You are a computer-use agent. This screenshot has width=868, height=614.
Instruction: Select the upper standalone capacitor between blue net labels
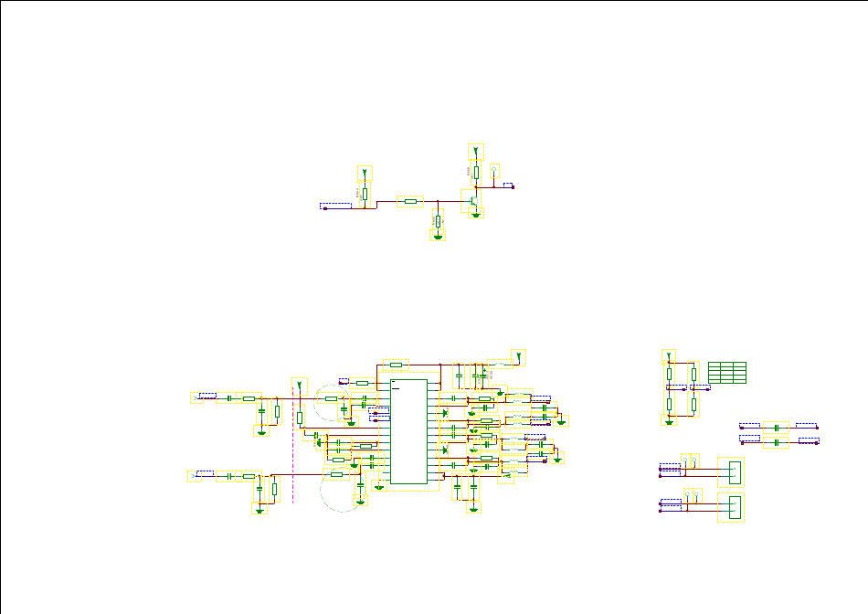point(776,428)
